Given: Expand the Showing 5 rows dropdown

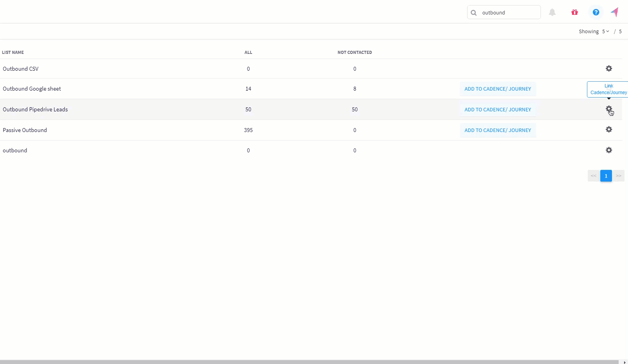Looking at the screenshot, I should (605, 31).
